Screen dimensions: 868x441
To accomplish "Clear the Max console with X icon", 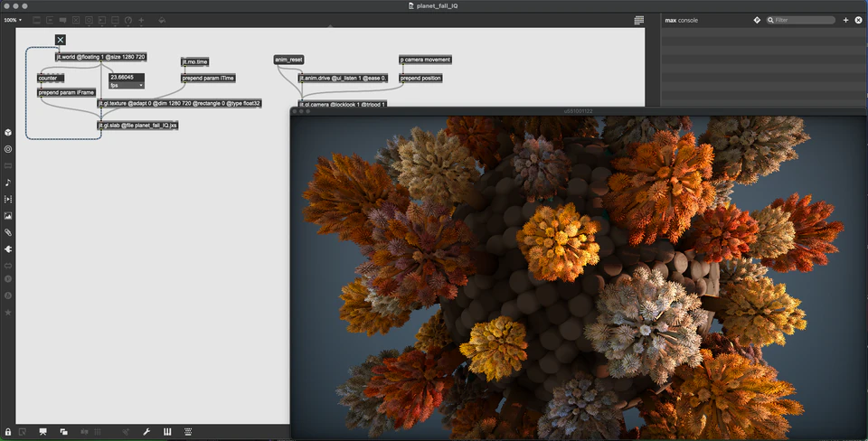I will coord(859,20).
